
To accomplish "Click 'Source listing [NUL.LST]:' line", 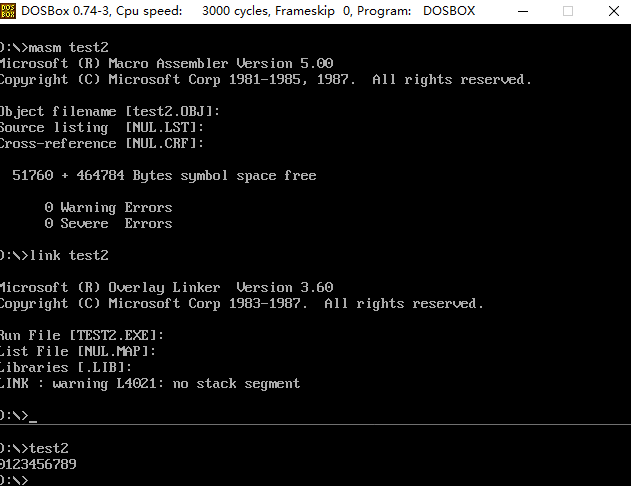I will pos(102,128).
